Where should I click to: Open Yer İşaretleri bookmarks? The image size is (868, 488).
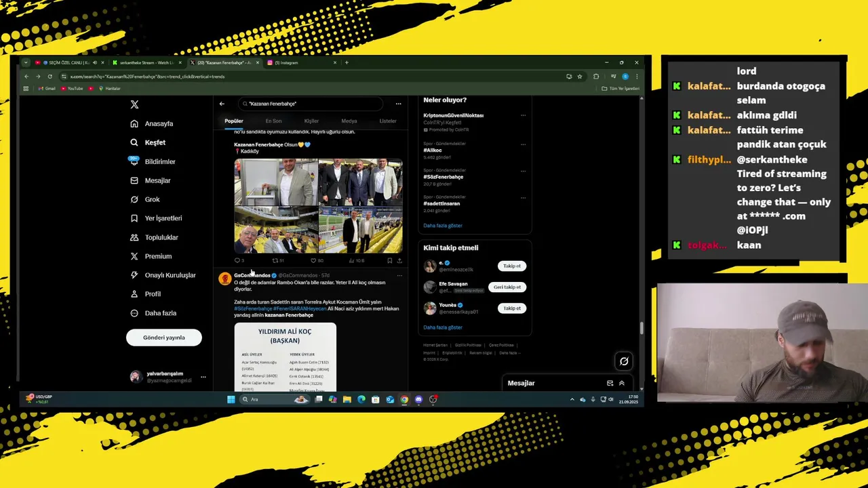coord(156,218)
